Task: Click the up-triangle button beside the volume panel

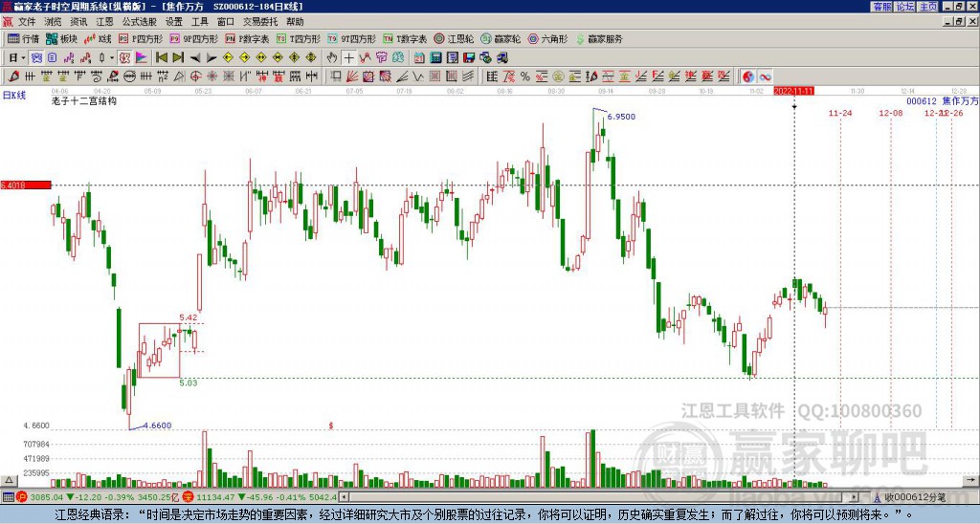Action: 8,481
